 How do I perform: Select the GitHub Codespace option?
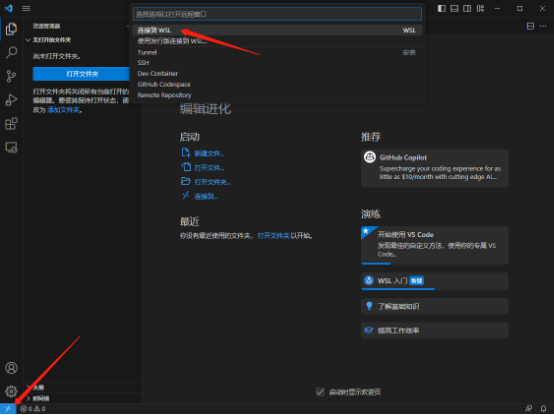tap(277, 84)
